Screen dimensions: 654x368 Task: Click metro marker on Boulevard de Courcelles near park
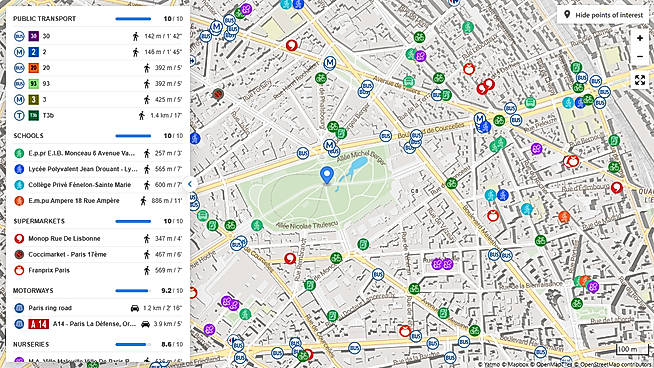330,145
